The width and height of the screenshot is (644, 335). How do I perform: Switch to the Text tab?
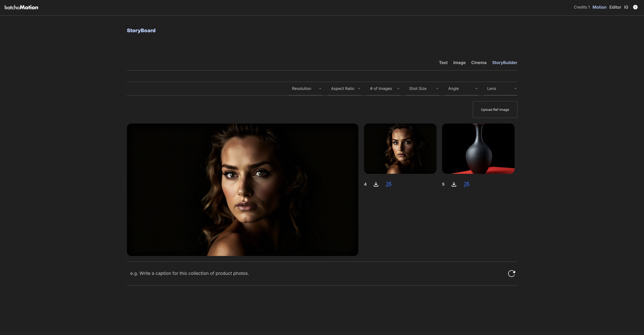(443, 63)
